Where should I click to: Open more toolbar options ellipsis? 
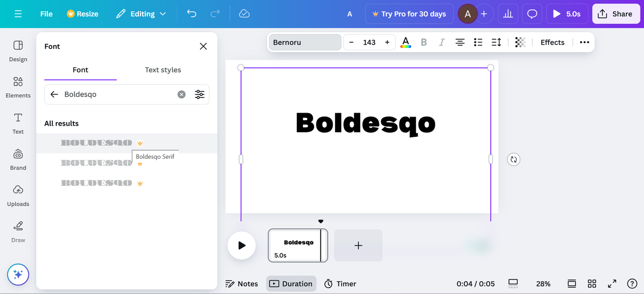[x=584, y=42]
